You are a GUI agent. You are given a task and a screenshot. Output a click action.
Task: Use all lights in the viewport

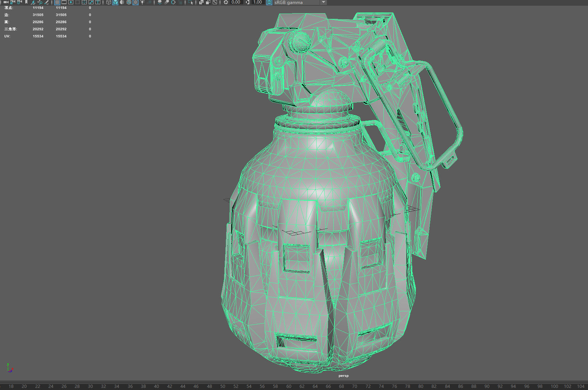[142, 2]
